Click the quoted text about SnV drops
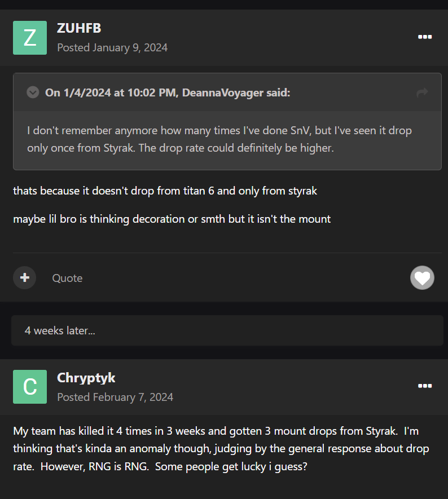This screenshot has height=499, width=448. (219, 131)
